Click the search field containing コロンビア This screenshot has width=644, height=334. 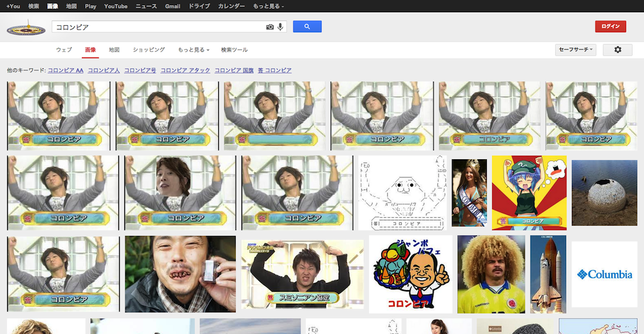coord(158,27)
